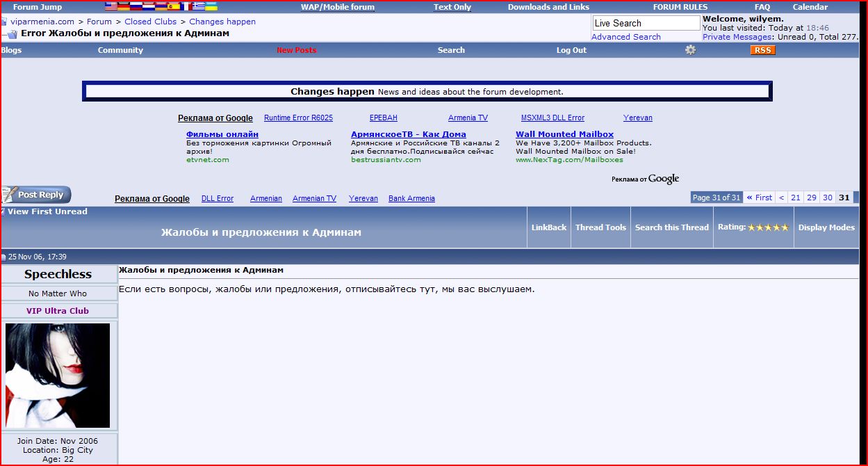Screen dimensions: 868x466
Task: Click the Ukrainian flag language icon
Action: 211,7
